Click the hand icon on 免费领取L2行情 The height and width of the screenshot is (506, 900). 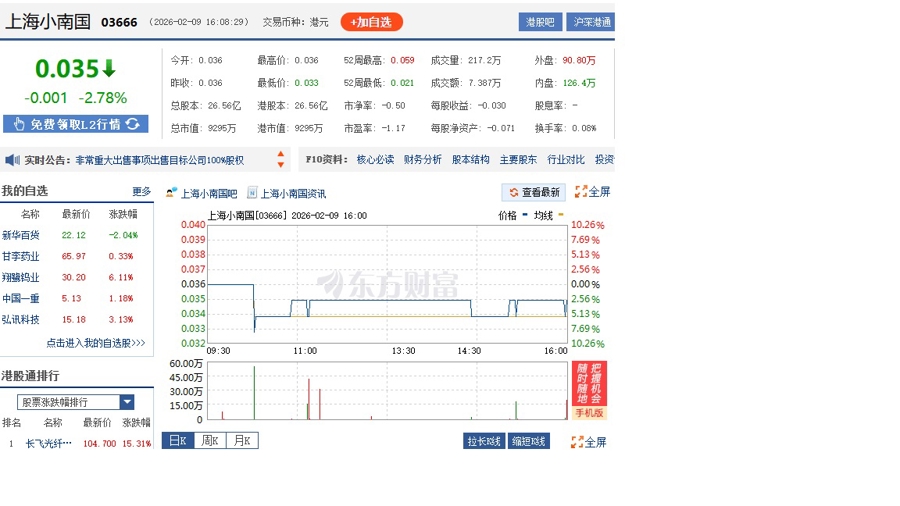click(18, 124)
